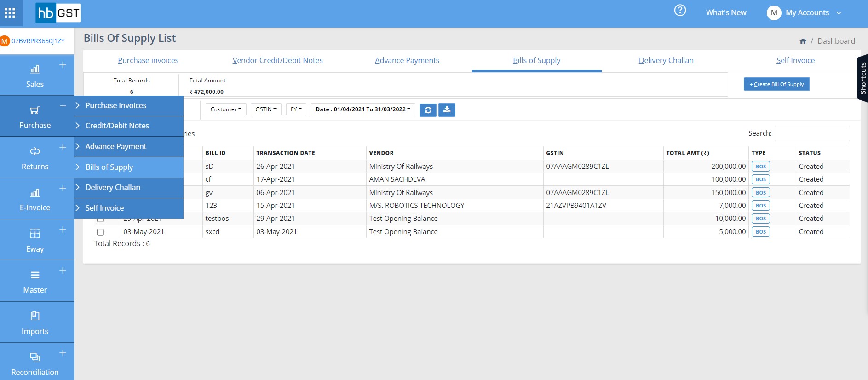Refresh the bills list with refresh icon

(428, 110)
